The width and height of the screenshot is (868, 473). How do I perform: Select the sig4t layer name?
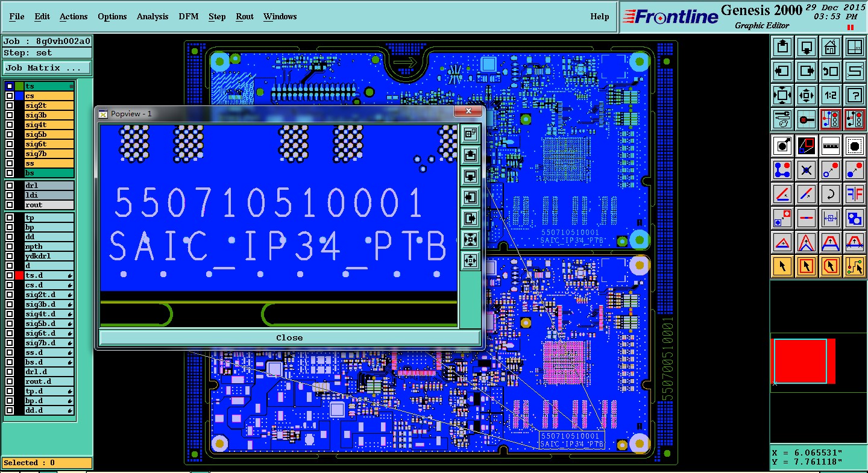tap(49, 125)
